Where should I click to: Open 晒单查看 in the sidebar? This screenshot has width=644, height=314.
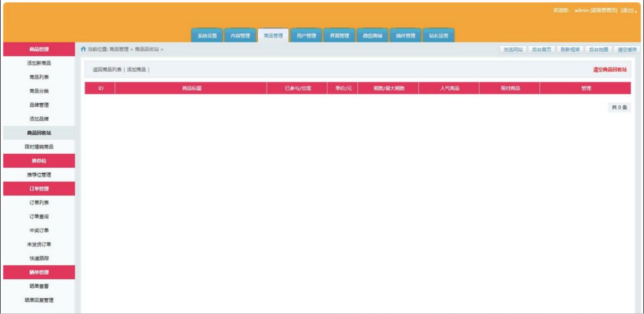pos(39,286)
